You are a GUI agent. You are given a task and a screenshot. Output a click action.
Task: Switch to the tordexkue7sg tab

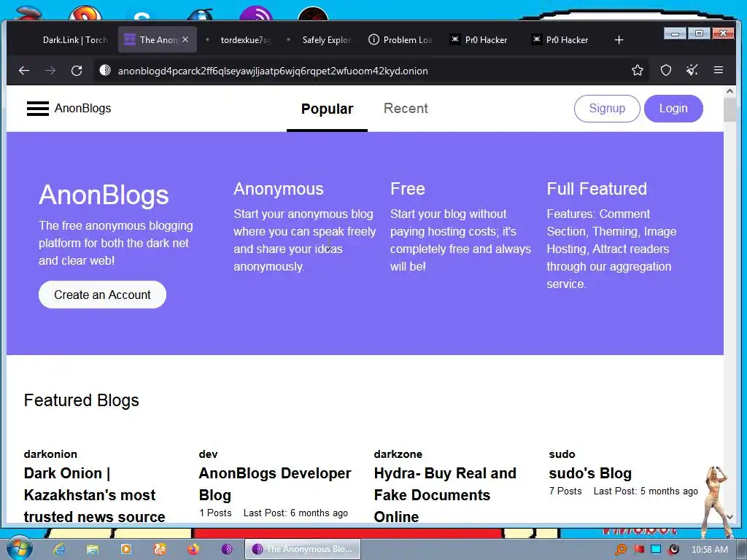pyautogui.click(x=239, y=40)
